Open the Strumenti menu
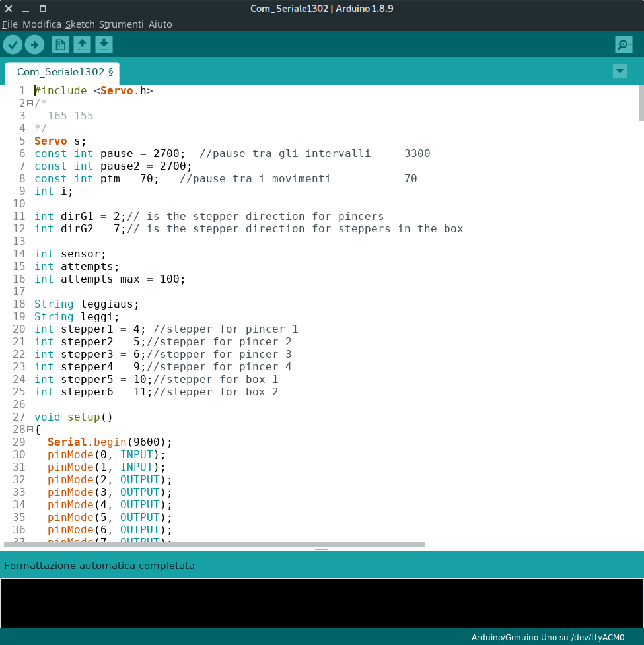Viewport: 644px width, 645px height. (x=121, y=24)
